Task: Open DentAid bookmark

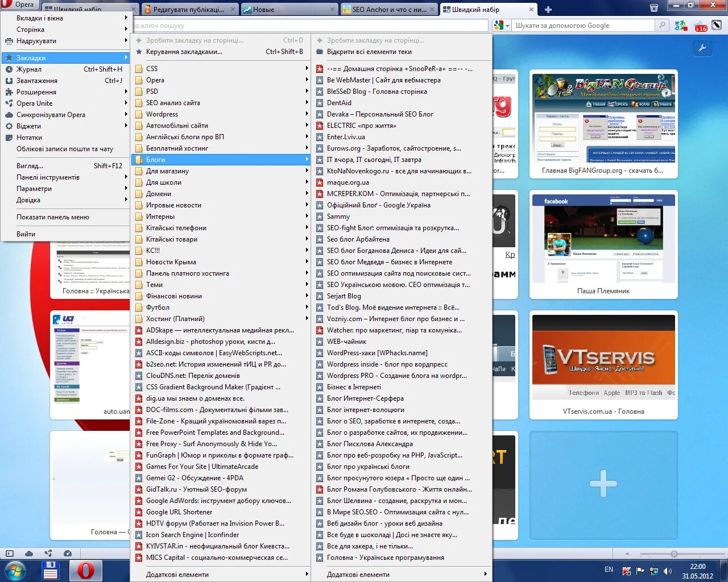Action: tap(402, 103)
